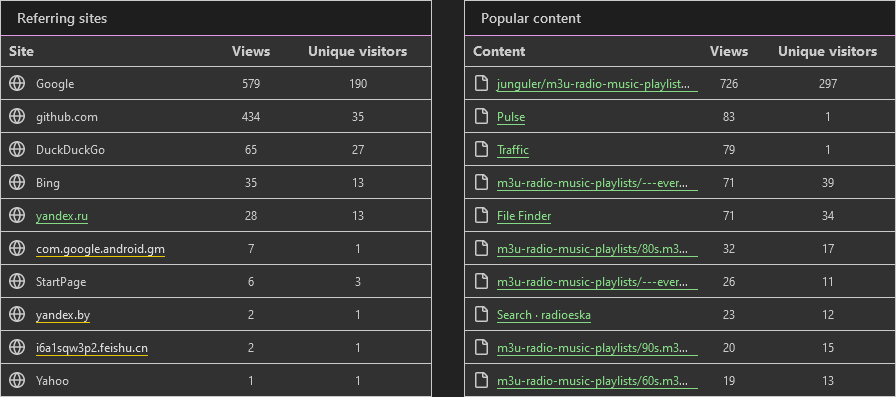
Task: Click the globe icon beside DuckDuckGo
Action: coord(17,150)
